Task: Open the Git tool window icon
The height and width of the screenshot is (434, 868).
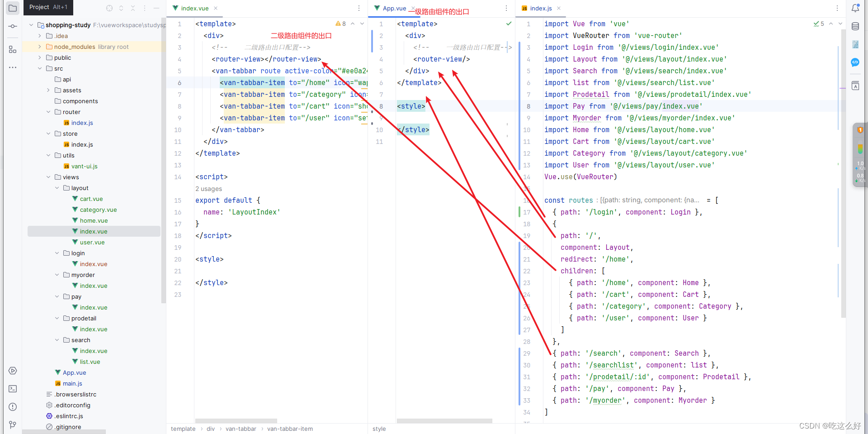Action: [13, 424]
